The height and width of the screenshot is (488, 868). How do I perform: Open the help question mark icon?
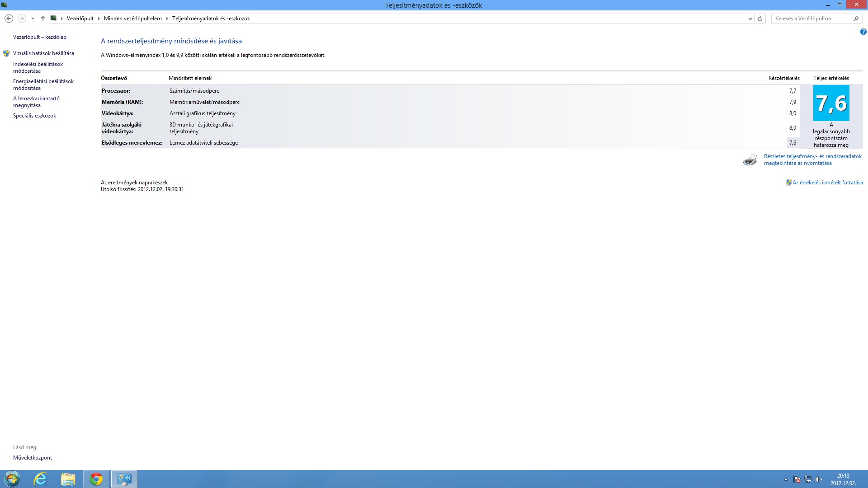pos(863,32)
